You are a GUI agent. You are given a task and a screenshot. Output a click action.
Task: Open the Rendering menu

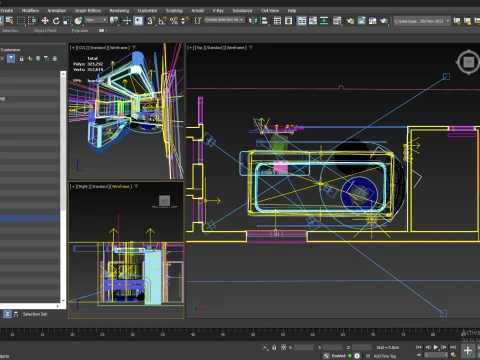coord(119,11)
